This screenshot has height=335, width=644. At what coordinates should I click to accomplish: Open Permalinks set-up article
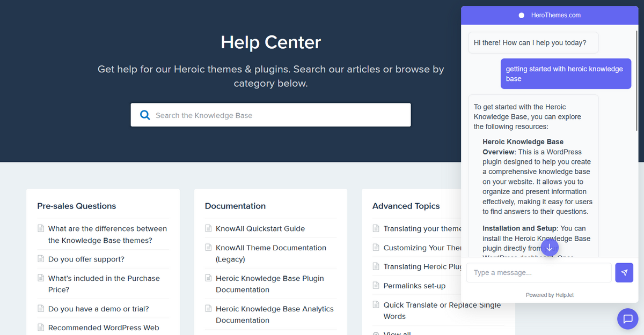[414, 286]
